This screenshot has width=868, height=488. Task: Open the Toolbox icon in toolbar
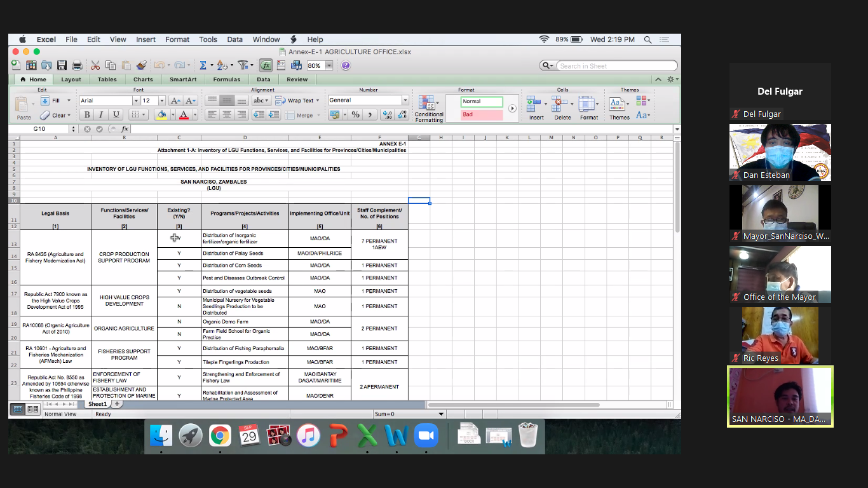(281, 65)
